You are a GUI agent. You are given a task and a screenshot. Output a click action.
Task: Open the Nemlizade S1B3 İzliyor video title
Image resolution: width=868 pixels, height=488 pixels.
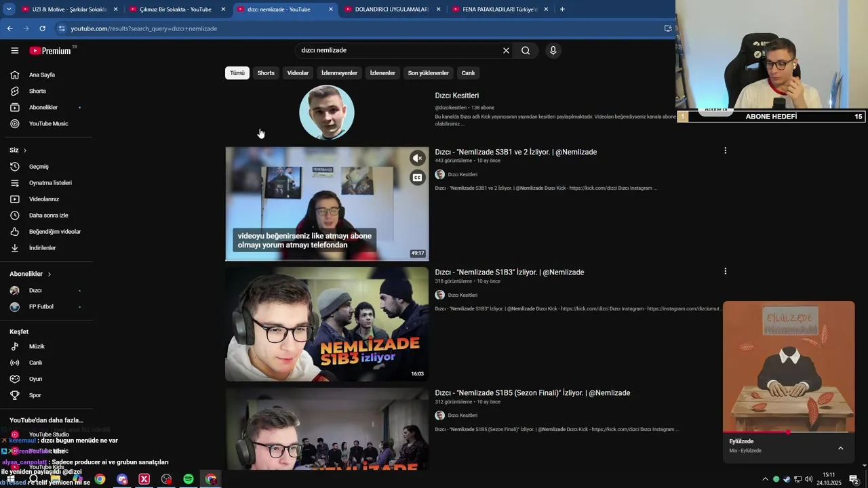509,272
